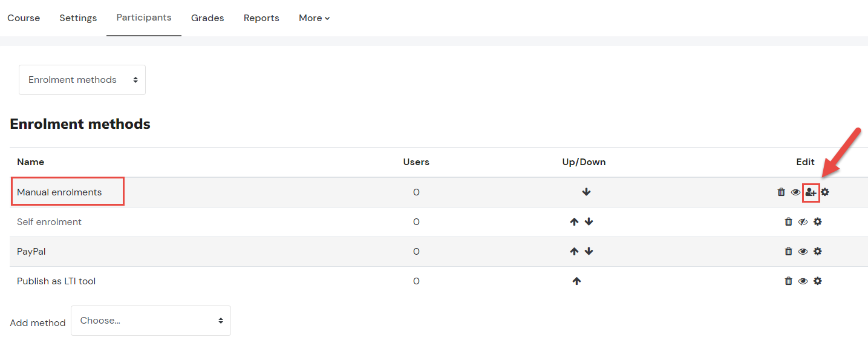This screenshot has width=868, height=343.
Task: Click the enrol users icon for Manual enrolments
Action: click(x=811, y=192)
